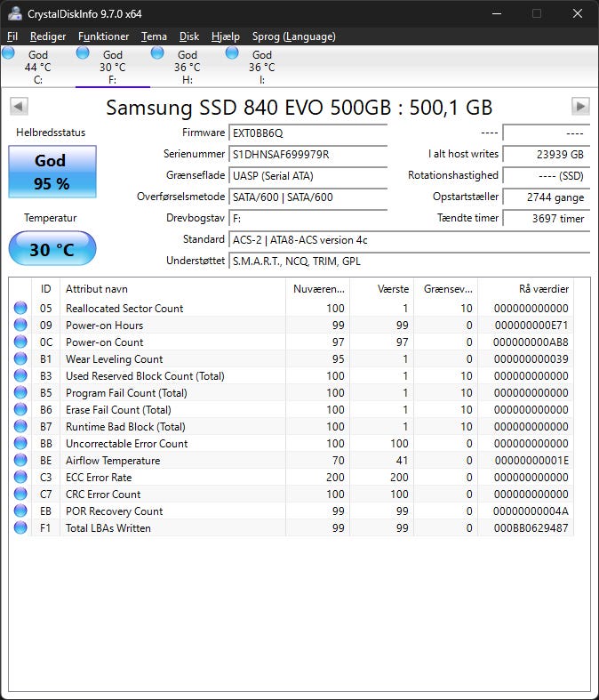Click the previous disk arrow button
The width and height of the screenshot is (599, 700).
(x=19, y=107)
